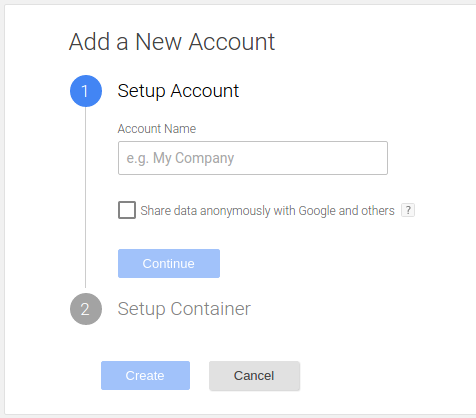The image size is (476, 418).
Task: Click the word 'Setup' in step one heading
Action: [141, 91]
